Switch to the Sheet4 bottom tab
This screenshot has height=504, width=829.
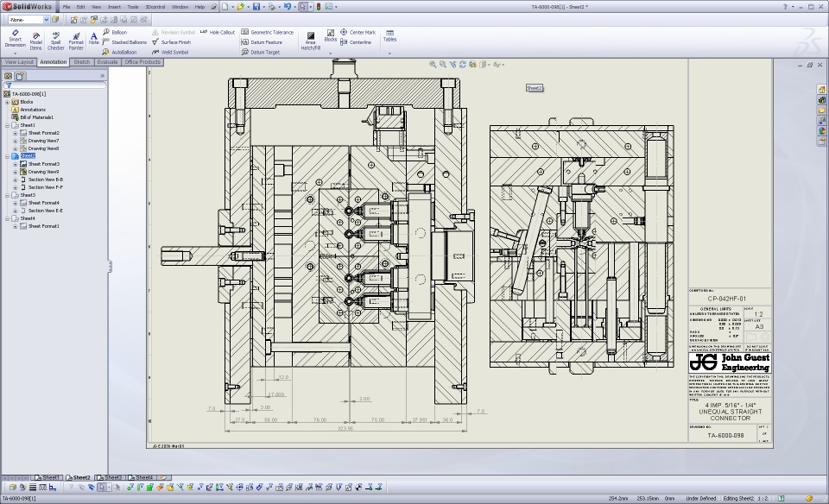tap(141, 477)
